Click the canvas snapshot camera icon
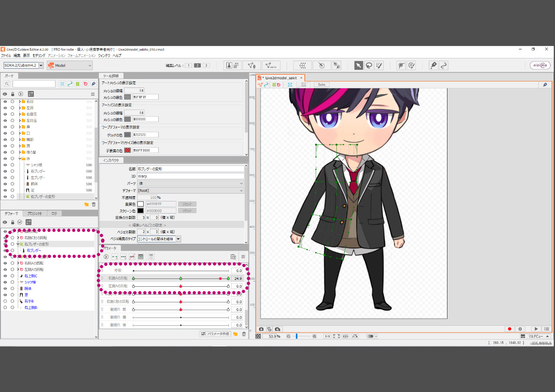 click(261, 329)
